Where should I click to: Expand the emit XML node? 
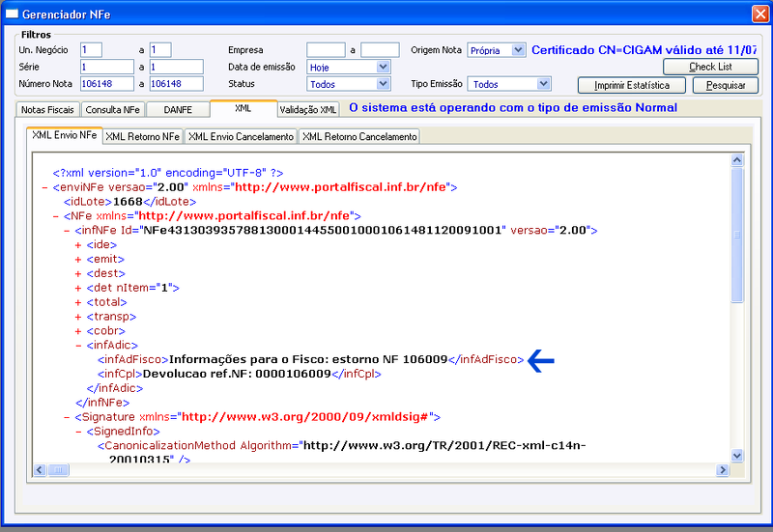[78, 259]
